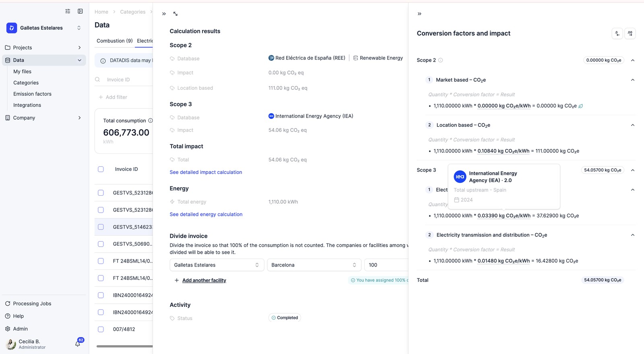Toggle the select-all checkbox by Invoice ID header

101,169
